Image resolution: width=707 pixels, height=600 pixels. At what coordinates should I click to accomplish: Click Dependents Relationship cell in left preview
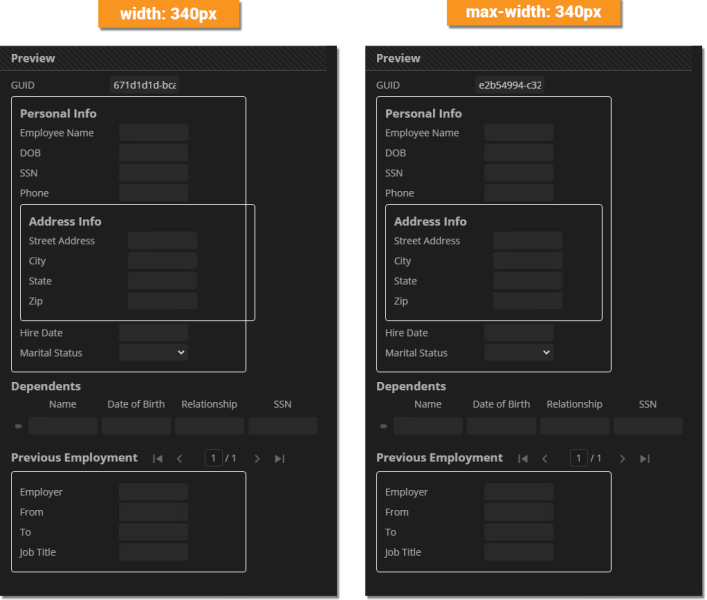pos(210,426)
